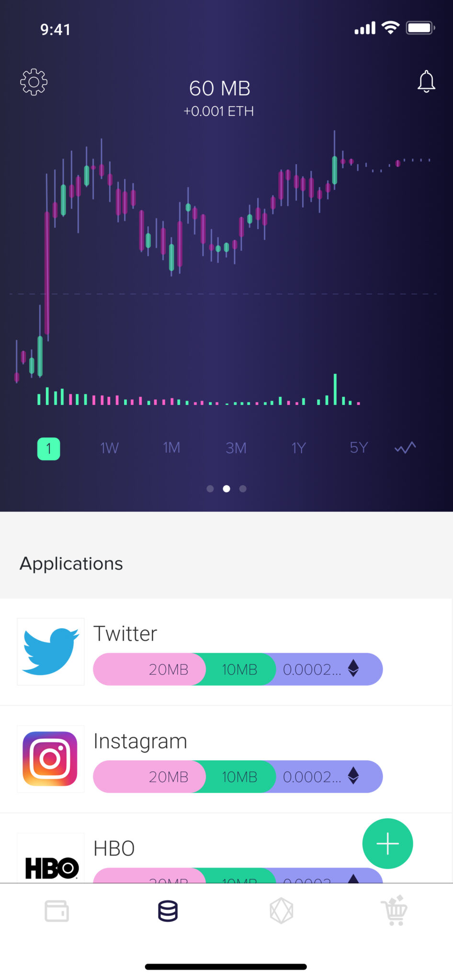Select the 1Y time range
Image resolution: width=453 pixels, height=980 pixels.
click(298, 448)
